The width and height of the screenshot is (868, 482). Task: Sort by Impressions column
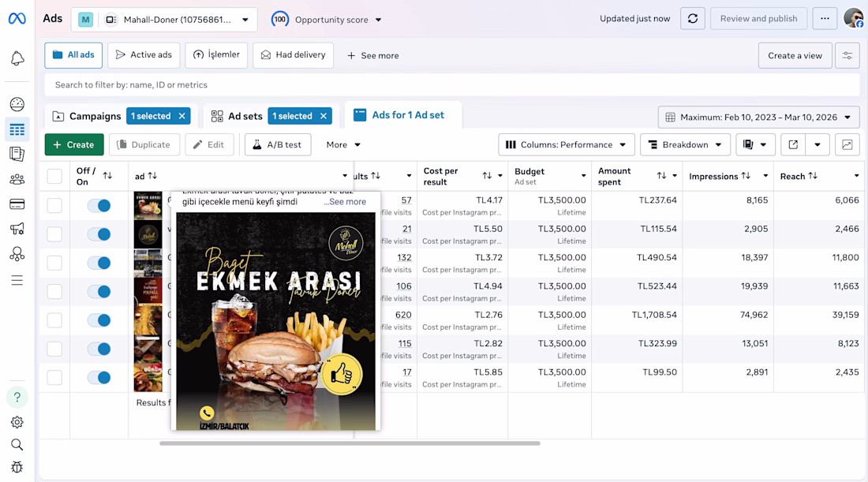746,176
